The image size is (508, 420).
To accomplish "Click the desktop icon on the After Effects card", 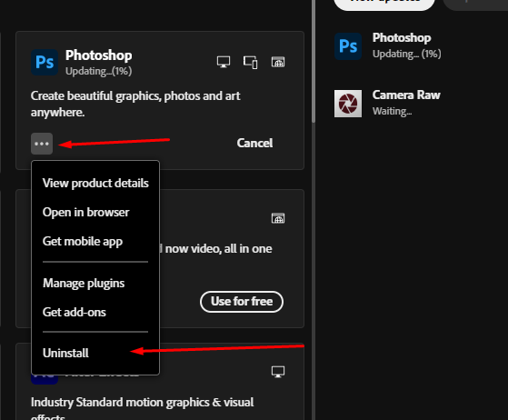I will (x=278, y=372).
